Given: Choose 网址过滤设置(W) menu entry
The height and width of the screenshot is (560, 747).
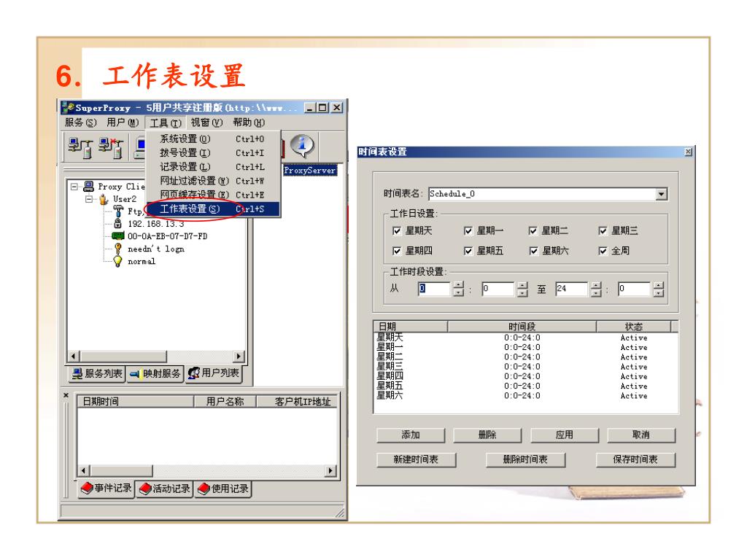Looking at the screenshot, I should (213, 181).
